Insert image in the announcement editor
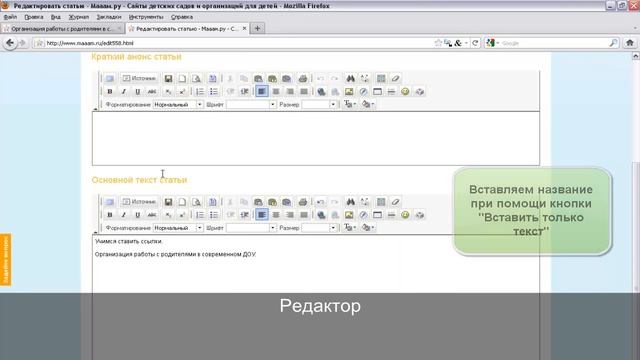Image resolution: width=640 pixels, height=360 pixels. 349,91
